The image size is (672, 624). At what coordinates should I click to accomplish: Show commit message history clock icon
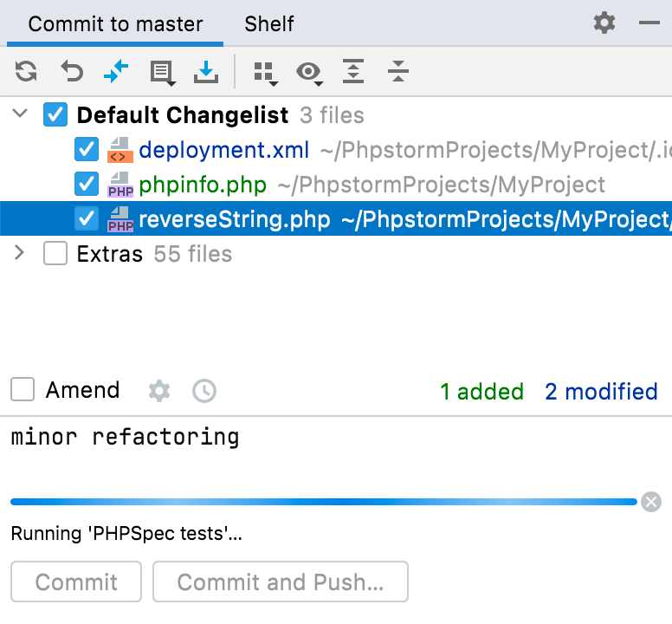click(204, 391)
